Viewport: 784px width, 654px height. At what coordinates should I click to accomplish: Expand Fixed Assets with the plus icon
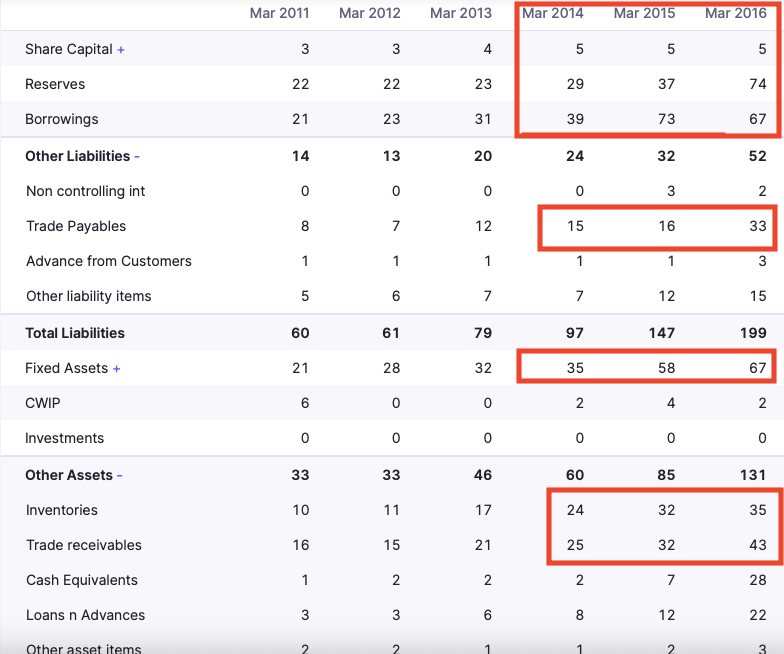pos(117,369)
